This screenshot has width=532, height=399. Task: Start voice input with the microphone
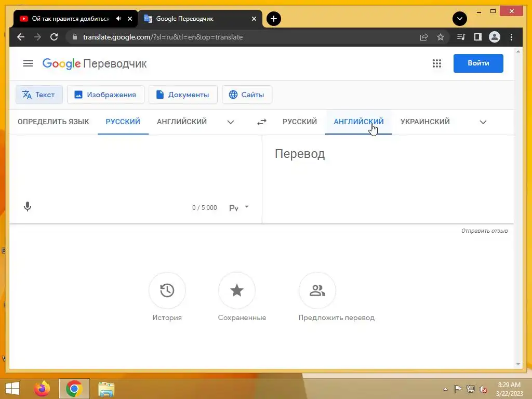click(x=28, y=207)
